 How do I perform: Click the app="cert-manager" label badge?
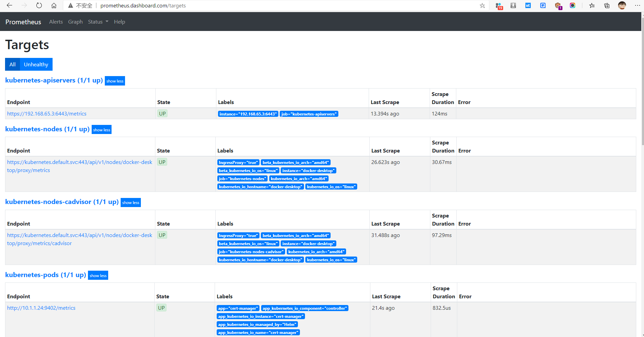238,308
